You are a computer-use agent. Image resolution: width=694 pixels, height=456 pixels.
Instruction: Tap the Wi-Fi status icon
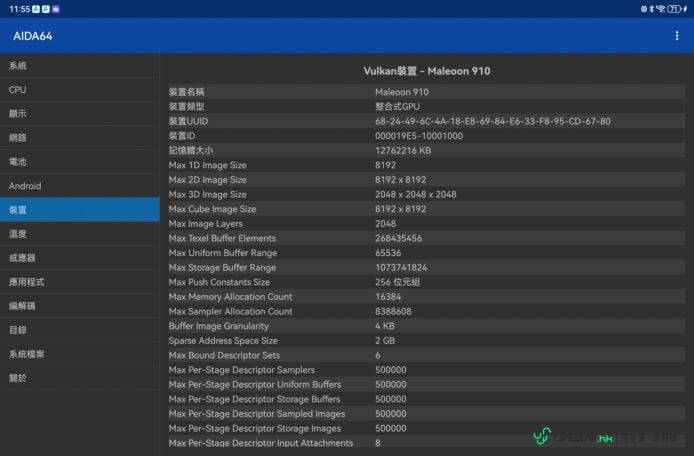pos(661,8)
